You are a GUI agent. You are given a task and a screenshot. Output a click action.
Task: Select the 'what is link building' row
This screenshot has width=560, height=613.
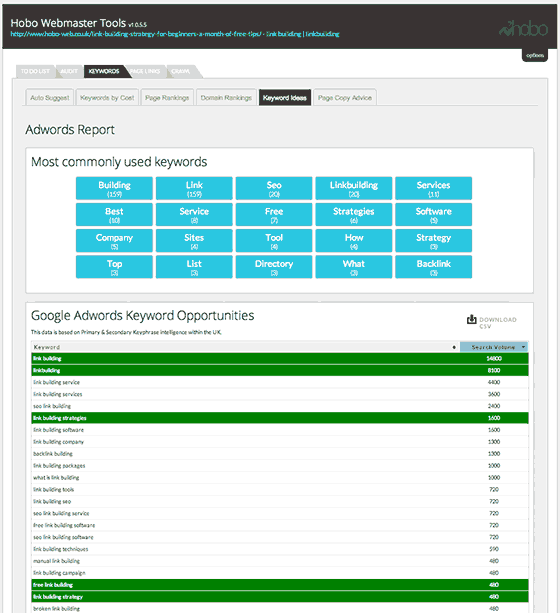pyautogui.click(x=280, y=477)
